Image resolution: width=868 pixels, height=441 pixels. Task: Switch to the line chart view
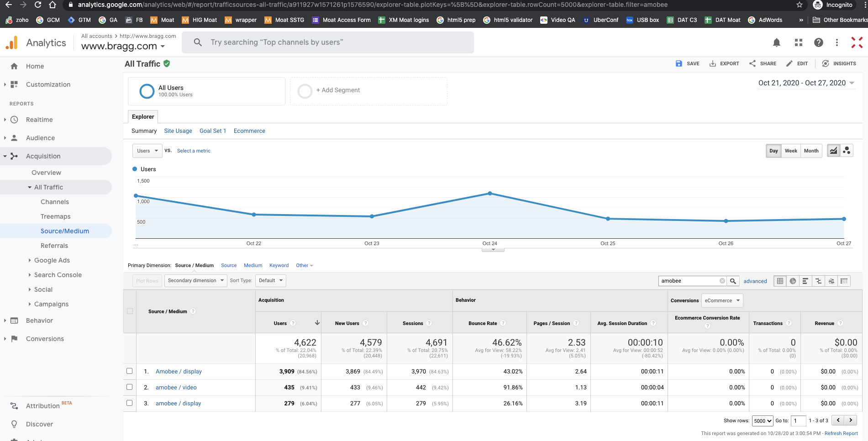point(833,151)
